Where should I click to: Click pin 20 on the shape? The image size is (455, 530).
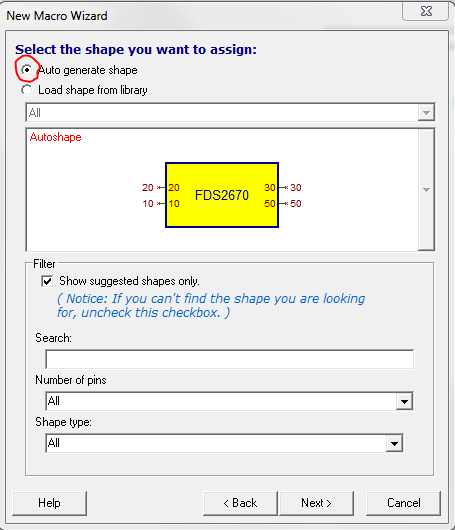(161, 187)
